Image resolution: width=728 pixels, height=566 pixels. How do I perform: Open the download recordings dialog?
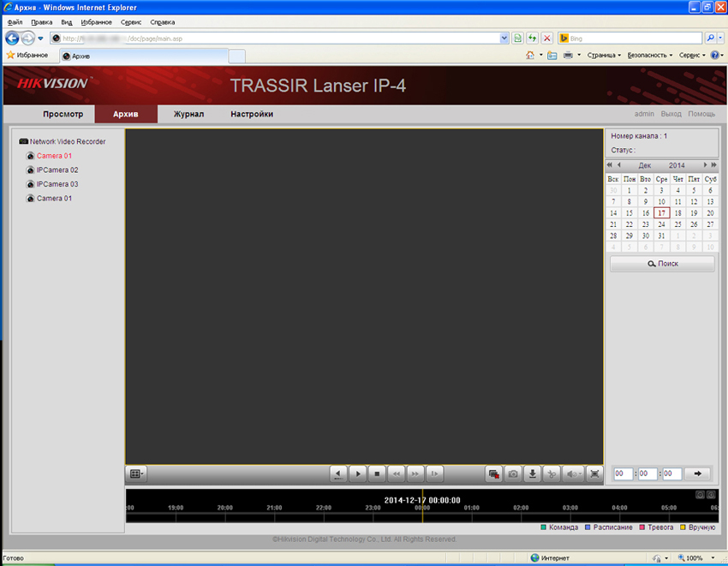coord(533,474)
